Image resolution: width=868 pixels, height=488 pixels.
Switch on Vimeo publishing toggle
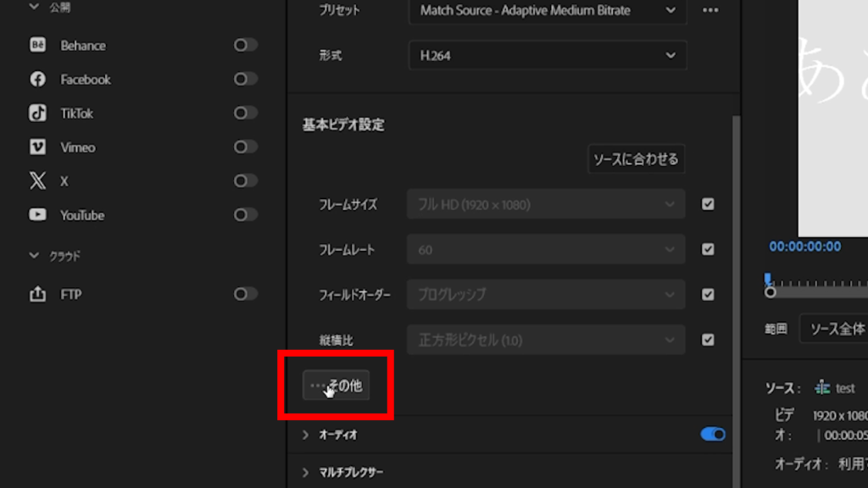245,147
